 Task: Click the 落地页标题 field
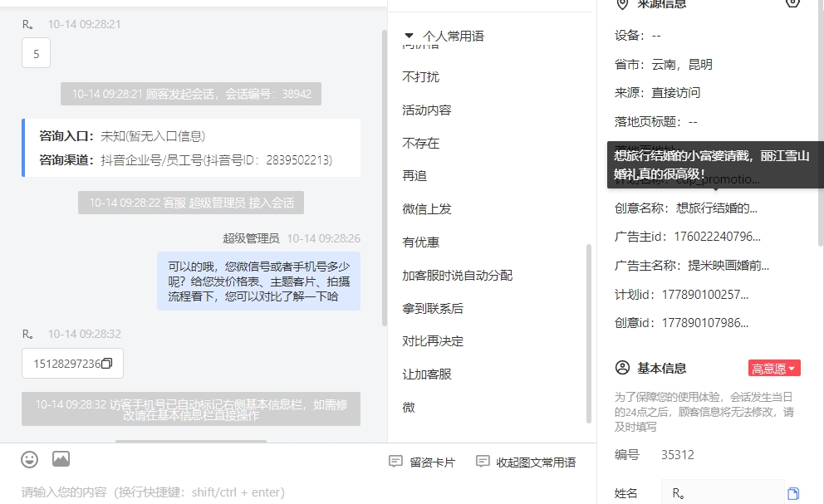tap(656, 122)
